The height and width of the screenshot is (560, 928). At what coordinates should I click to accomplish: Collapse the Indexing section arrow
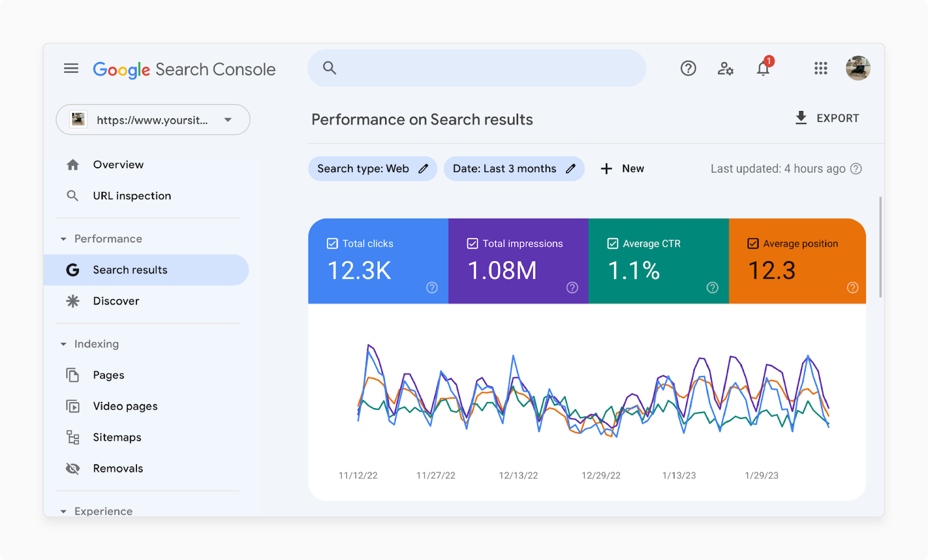tap(63, 344)
